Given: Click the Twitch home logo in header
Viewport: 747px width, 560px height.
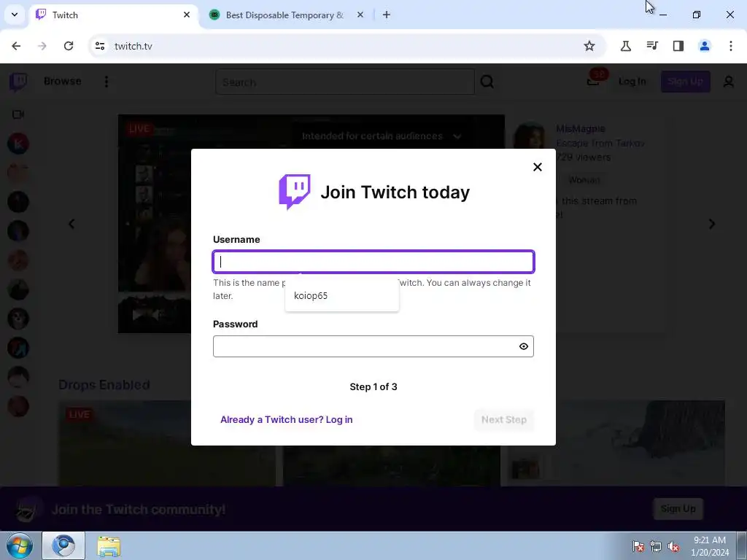Looking at the screenshot, I should point(18,82).
